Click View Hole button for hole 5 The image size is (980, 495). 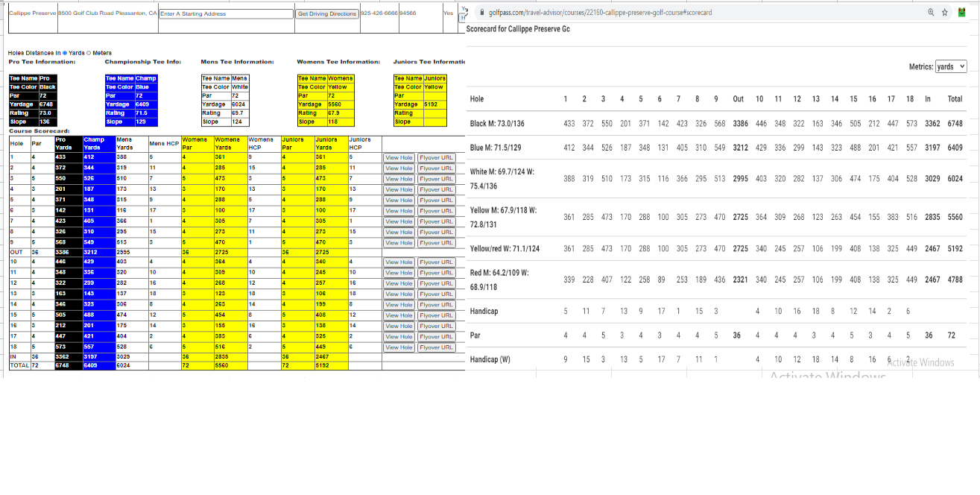point(399,201)
